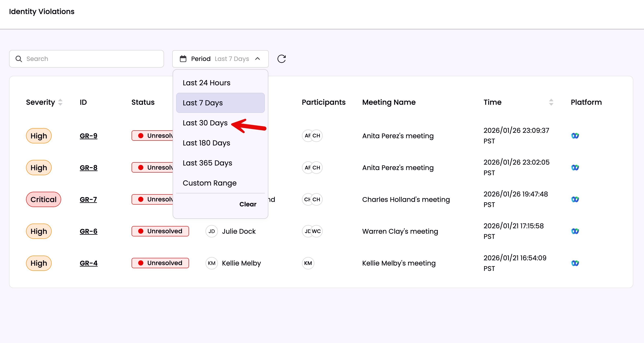644x343 pixels.
Task: Choose Last 365 Days period
Action: (207, 163)
